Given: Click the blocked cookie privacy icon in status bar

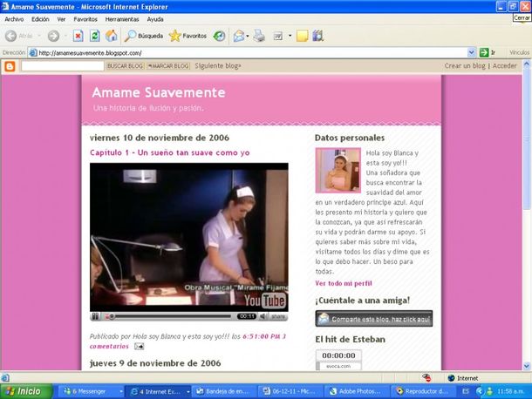Looking at the screenshot, I should click(x=426, y=377).
